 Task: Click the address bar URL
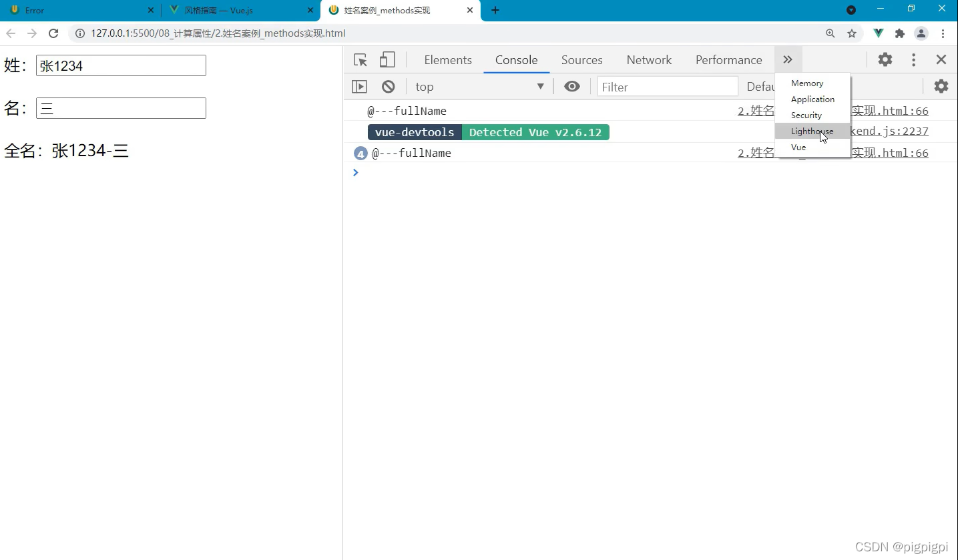point(218,33)
